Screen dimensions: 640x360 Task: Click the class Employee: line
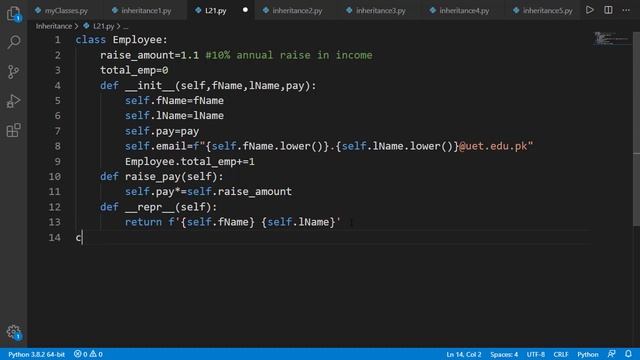[x=121, y=40]
